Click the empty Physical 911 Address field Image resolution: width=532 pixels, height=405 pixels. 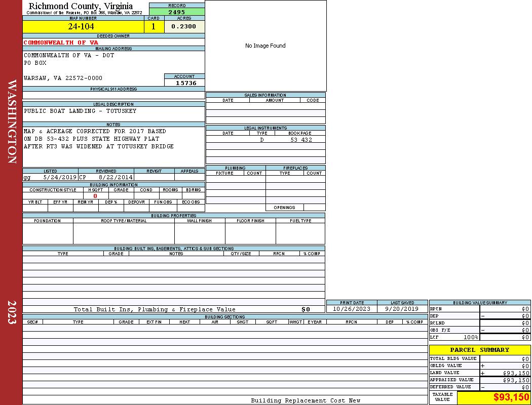113,95
